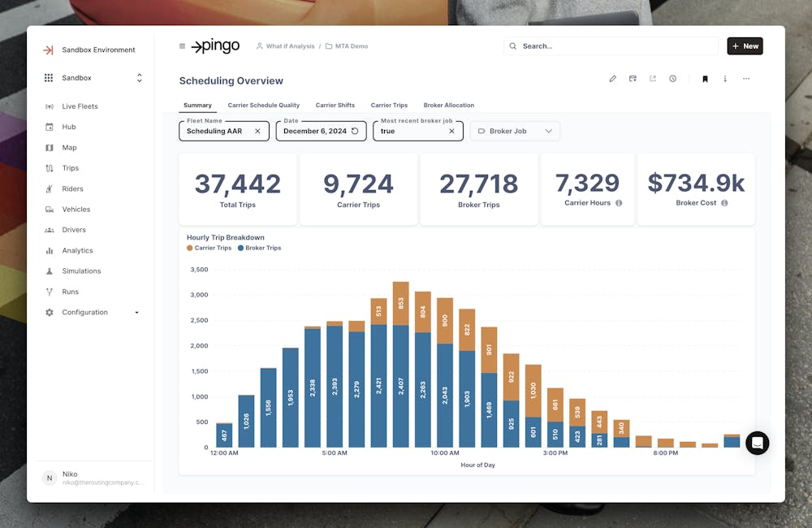The width and height of the screenshot is (812, 528).
Task: Open Runs branch icon in sidebar
Action: pos(50,292)
